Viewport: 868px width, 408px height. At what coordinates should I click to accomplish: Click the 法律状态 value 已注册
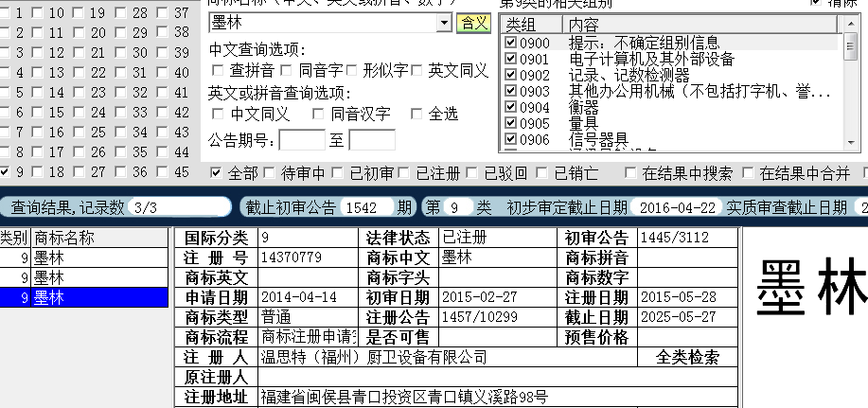pos(465,238)
